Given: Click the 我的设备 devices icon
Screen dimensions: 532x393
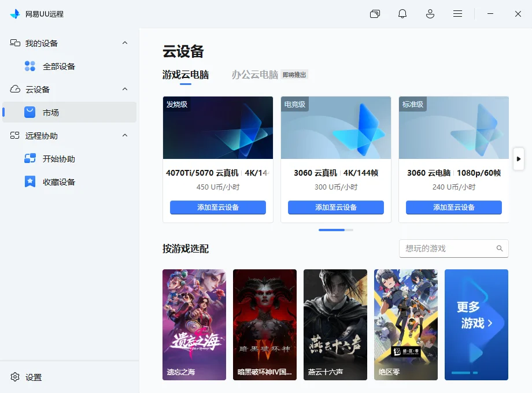Looking at the screenshot, I should click(15, 43).
